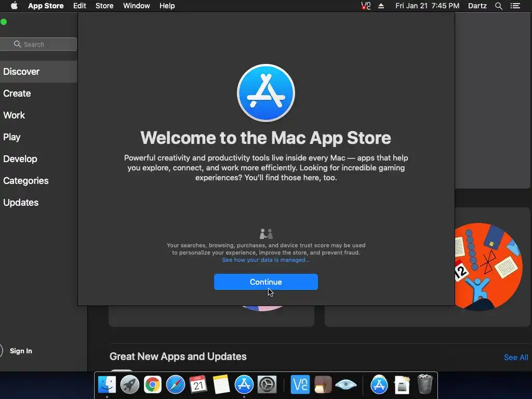
Task: Click Sign In at the sidebar bottom
Action: pyautogui.click(x=21, y=351)
